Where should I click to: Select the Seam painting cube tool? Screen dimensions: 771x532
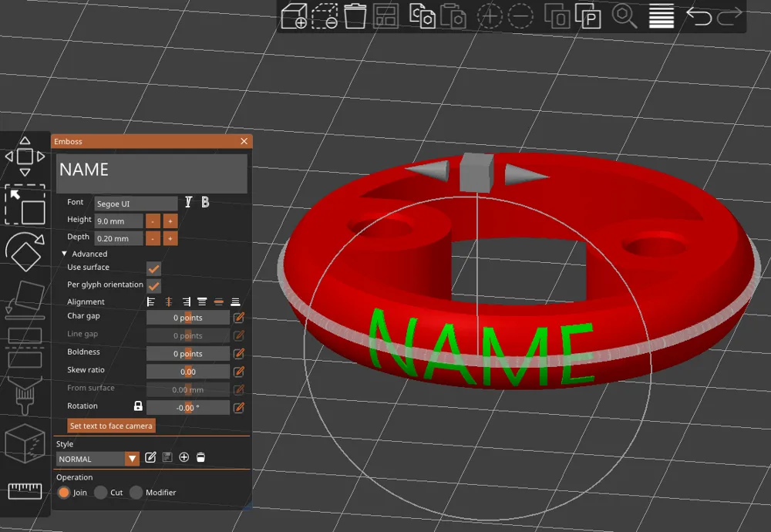pyautogui.click(x=25, y=443)
